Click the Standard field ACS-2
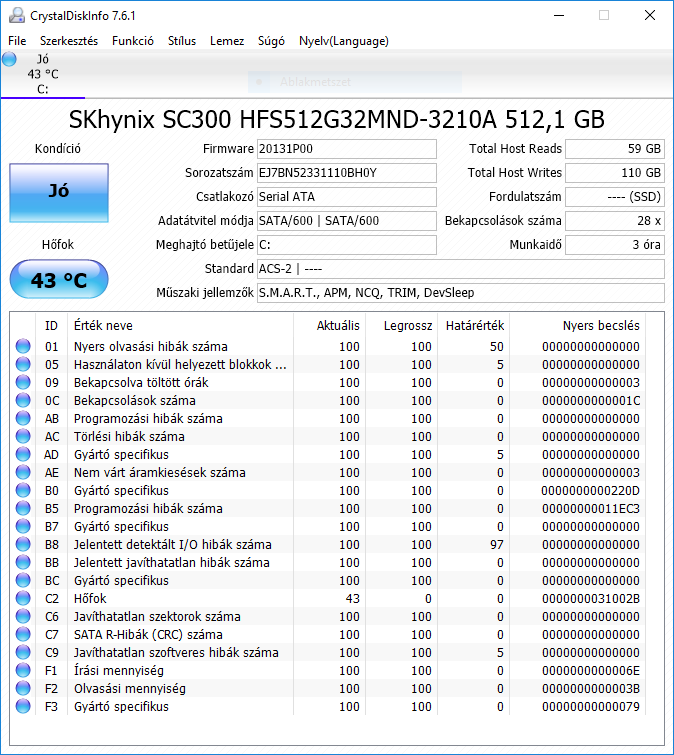Screen dimensions: 674x755 pos(461,269)
